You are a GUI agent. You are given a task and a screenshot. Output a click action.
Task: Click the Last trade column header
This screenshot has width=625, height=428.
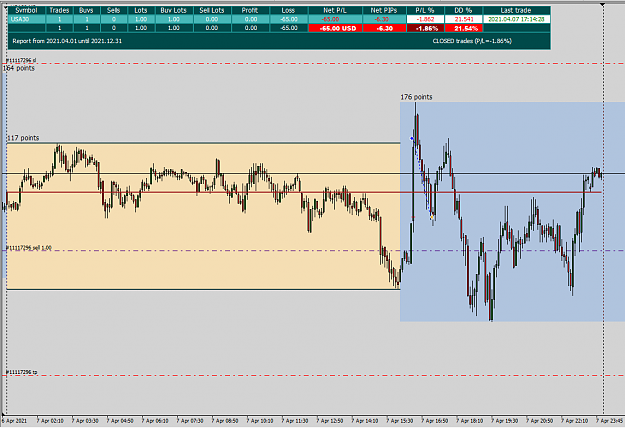tap(516, 10)
